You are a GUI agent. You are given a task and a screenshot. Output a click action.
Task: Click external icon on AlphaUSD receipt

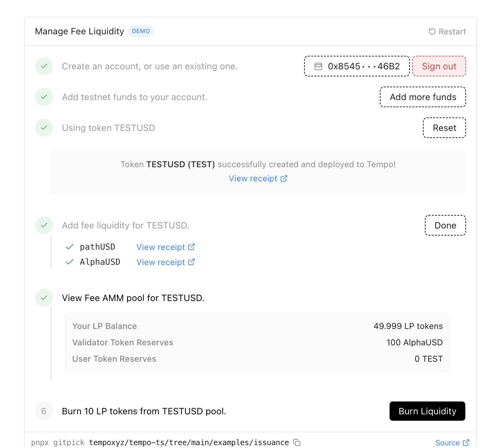pos(191,262)
